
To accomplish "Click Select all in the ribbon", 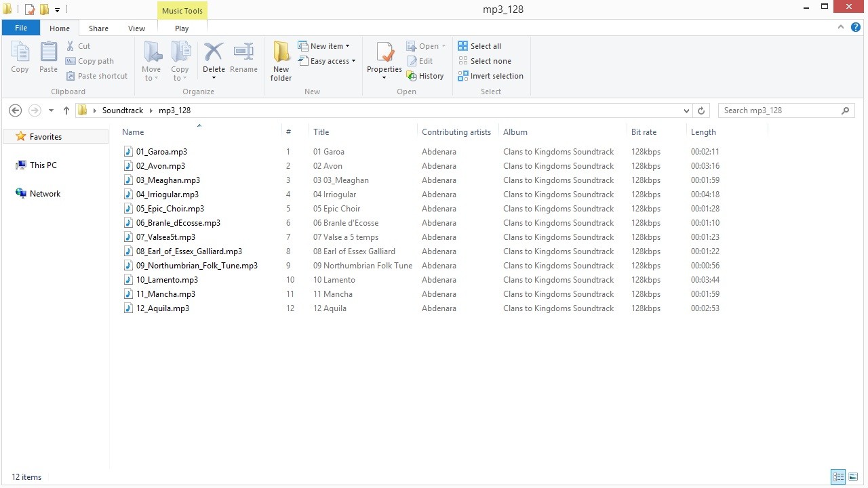I will coord(479,46).
